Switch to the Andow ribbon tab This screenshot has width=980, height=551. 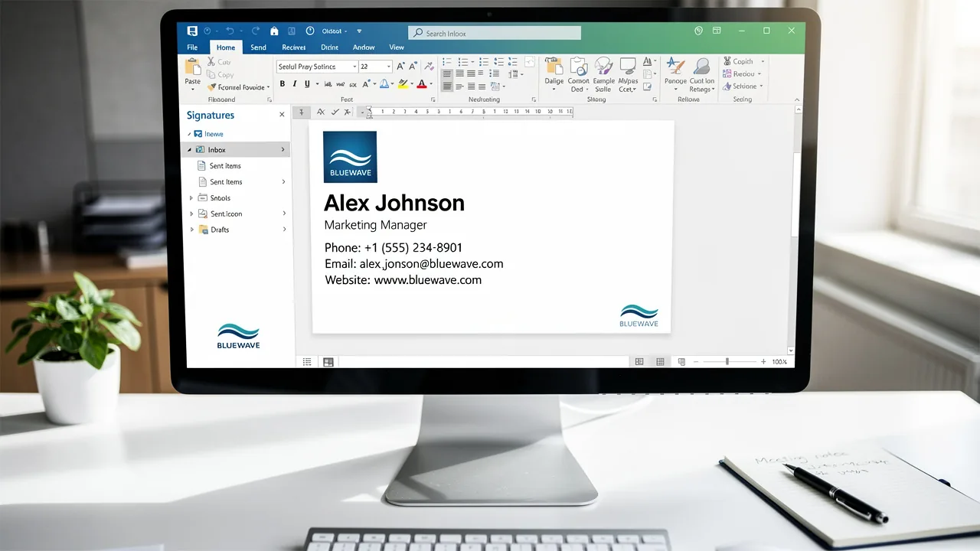[364, 47]
